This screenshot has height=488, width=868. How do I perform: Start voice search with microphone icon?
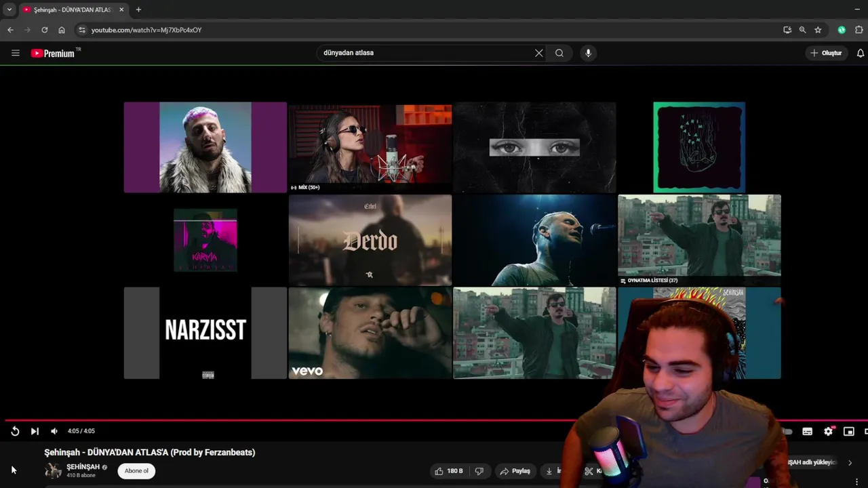(588, 53)
